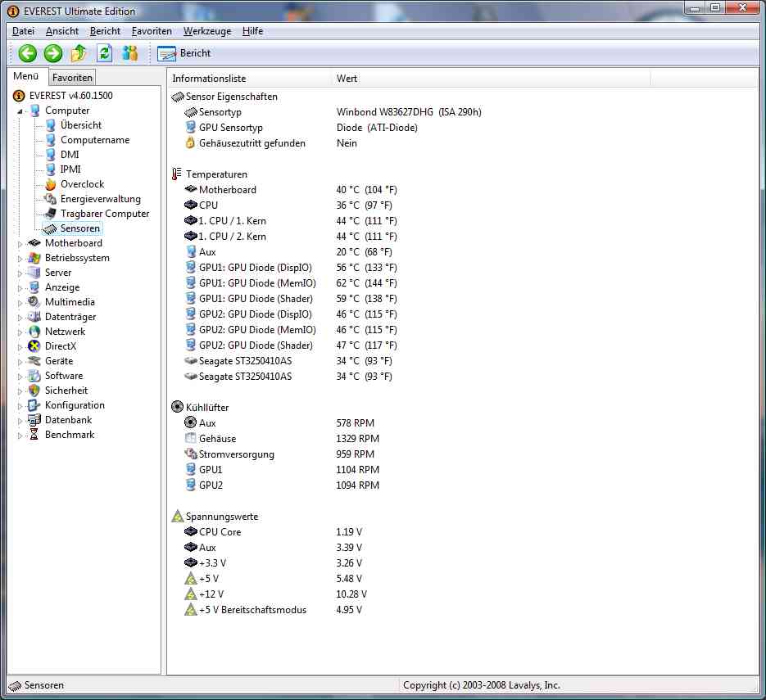Viewport: 766px width, 700px height.
Task: Click the green Back arrow toolbar icon
Action: (28, 53)
